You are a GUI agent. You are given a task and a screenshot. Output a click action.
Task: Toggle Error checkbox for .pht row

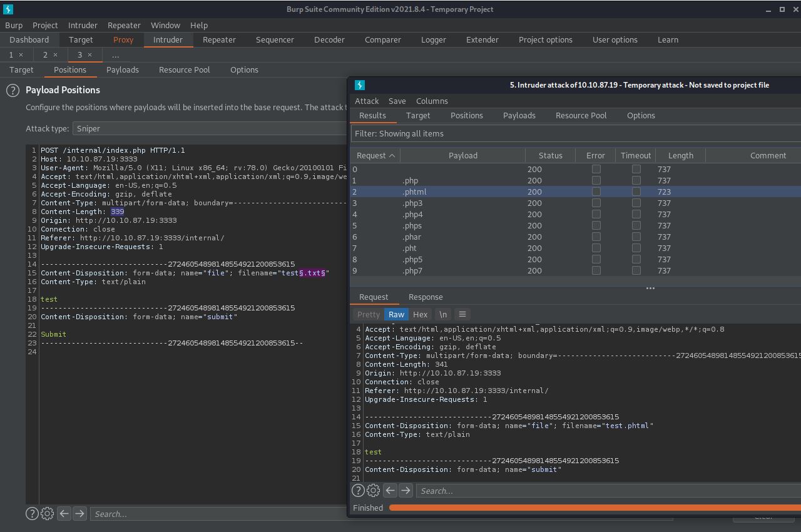coord(596,248)
